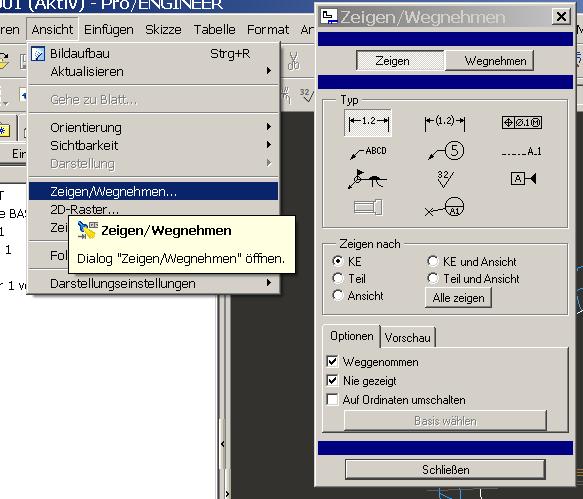
Task: Click the Bildaufbau repaint icon
Action: (38, 54)
